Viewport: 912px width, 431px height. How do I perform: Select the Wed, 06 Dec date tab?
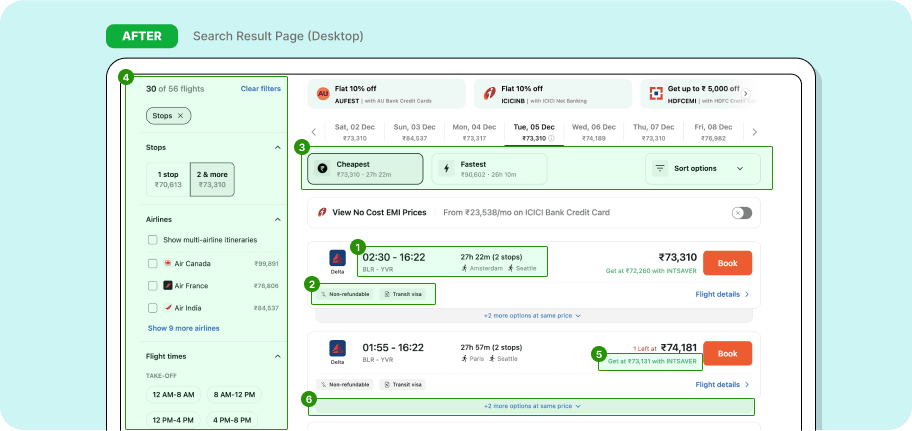click(593, 132)
